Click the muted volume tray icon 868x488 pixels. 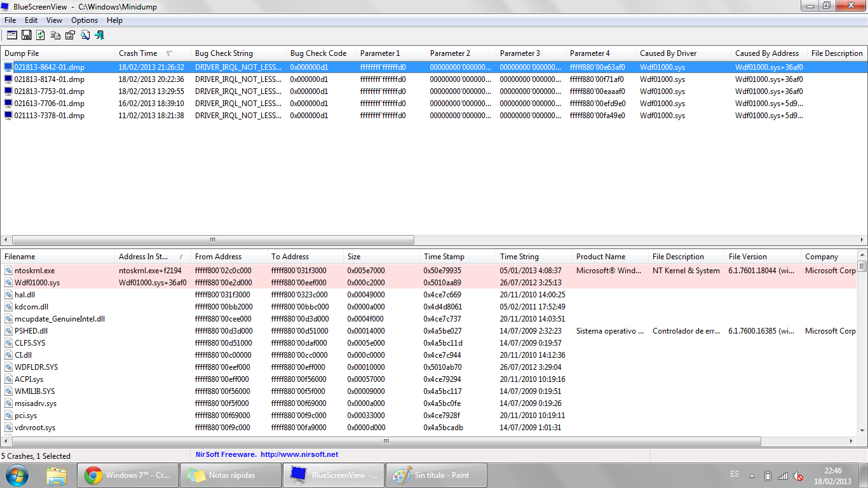pyautogui.click(x=798, y=475)
